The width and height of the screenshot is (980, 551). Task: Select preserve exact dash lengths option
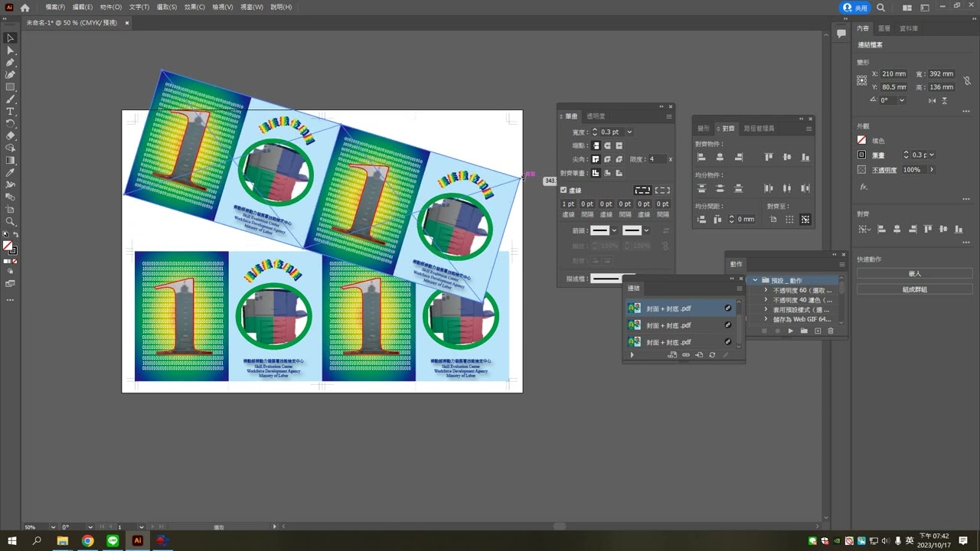(x=642, y=191)
